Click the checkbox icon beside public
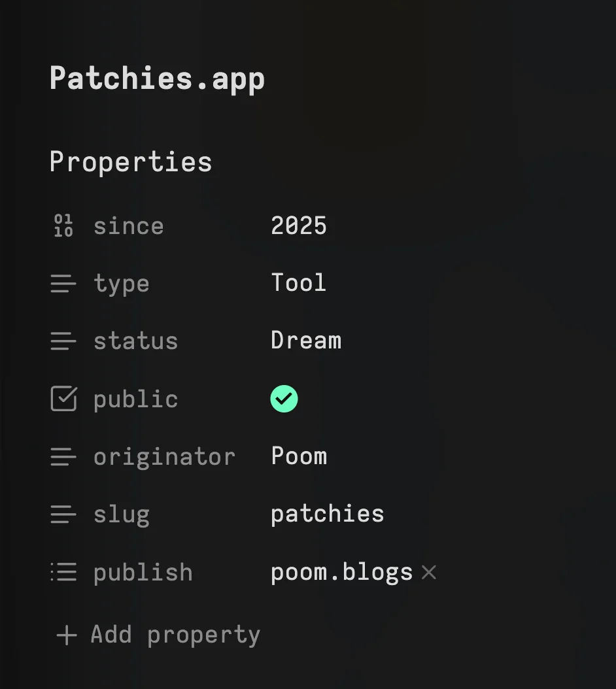616x689 pixels. [63, 399]
